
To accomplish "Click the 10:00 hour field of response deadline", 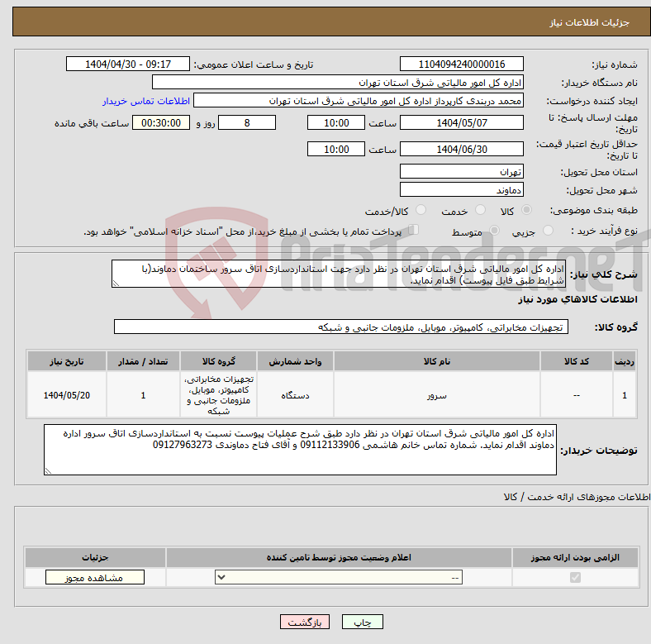I will (336, 122).
